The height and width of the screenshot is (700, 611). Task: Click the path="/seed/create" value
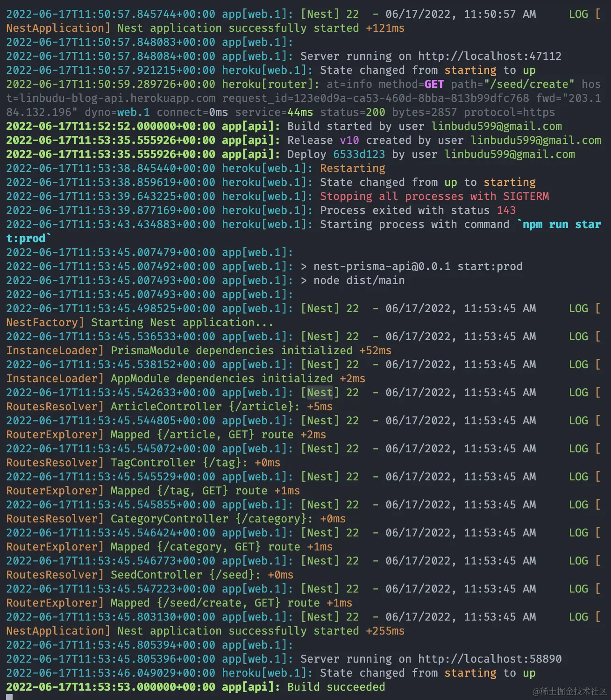pyautogui.click(x=512, y=84)
